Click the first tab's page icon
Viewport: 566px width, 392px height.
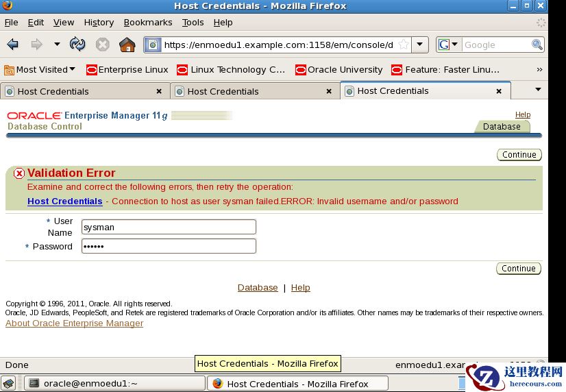(x=10, y=92)
